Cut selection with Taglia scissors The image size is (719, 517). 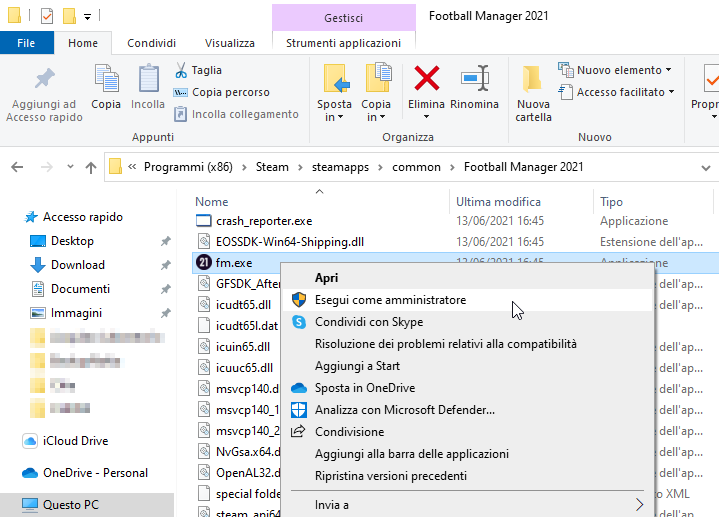[x=198, y=70]
